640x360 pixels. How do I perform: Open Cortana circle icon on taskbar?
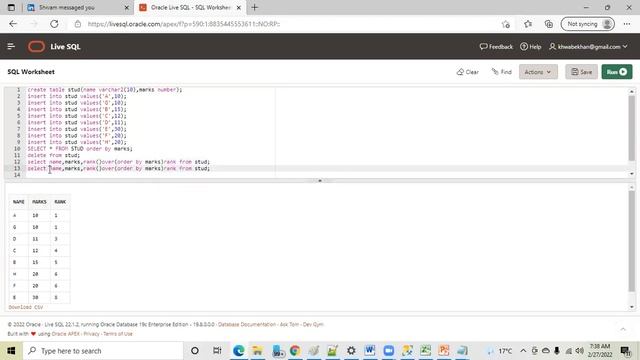(195, 351)
